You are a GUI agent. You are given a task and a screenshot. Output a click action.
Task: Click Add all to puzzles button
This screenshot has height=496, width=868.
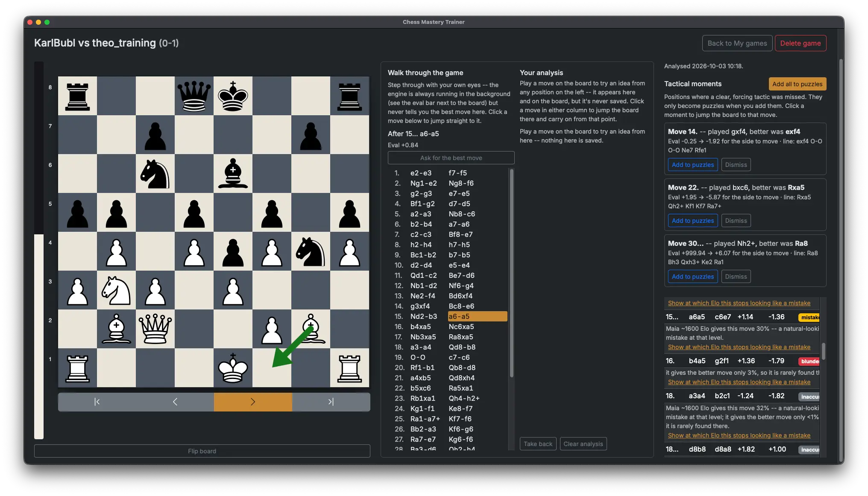click(x=797, y=84)
